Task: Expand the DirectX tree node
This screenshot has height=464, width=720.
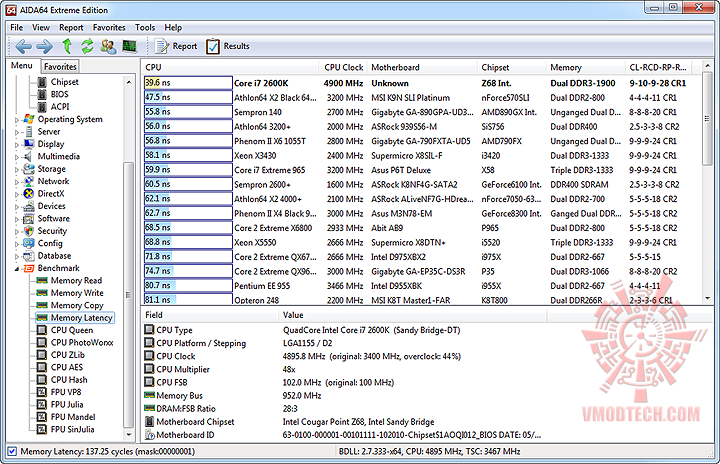Action: [17, 194]
